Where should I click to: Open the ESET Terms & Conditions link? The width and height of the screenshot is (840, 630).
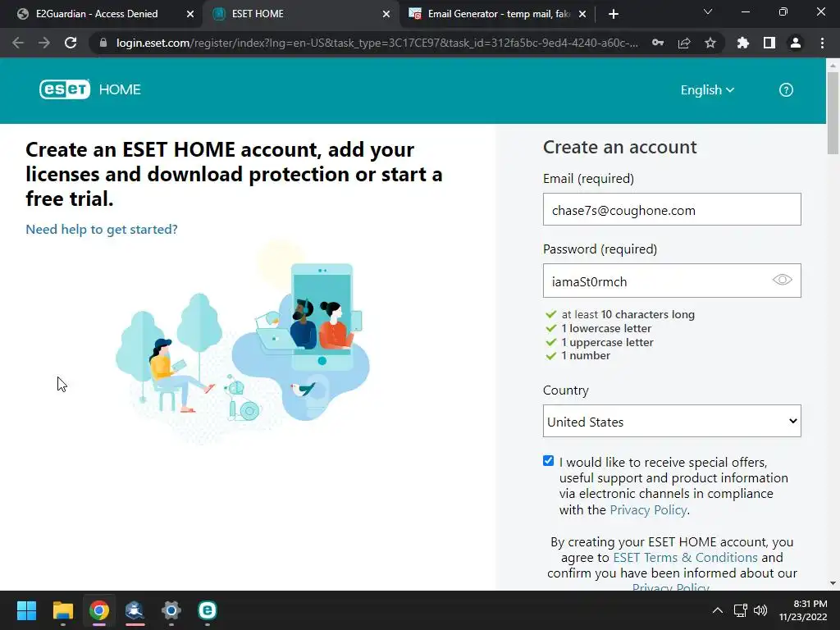click(685, 557)
